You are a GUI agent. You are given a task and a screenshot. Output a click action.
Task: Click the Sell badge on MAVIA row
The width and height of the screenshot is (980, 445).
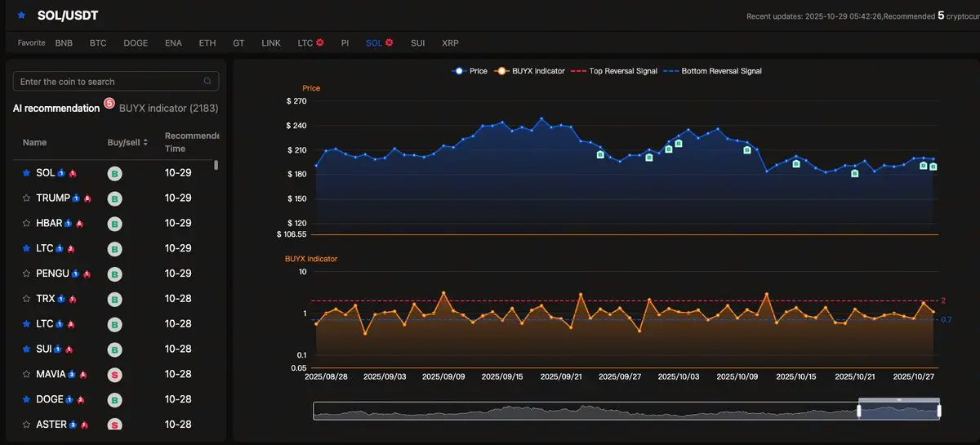(115, 375)
